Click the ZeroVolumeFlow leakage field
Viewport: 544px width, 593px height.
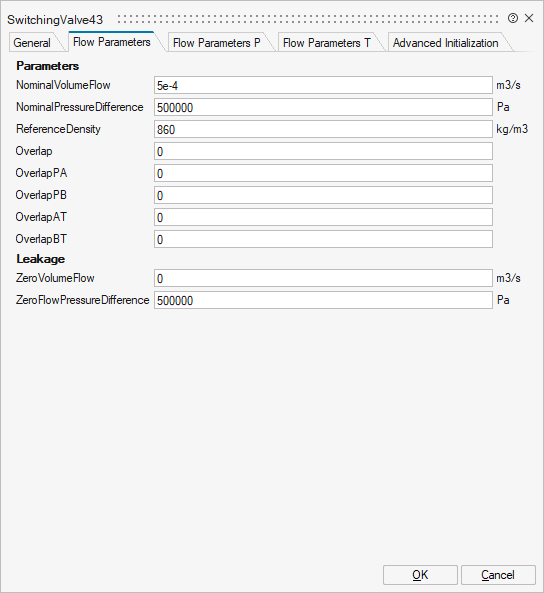tap(323, 278)
